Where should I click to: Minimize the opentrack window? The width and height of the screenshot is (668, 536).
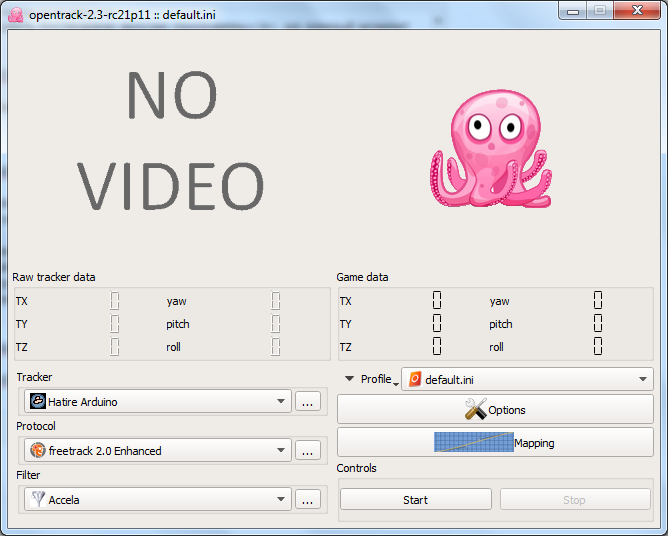[573, 11]
